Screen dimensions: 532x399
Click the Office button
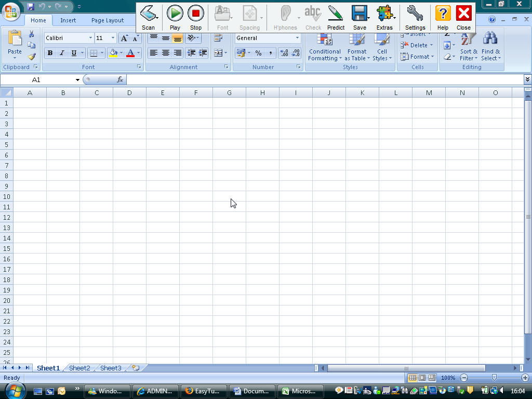click(x=11, y=11)
